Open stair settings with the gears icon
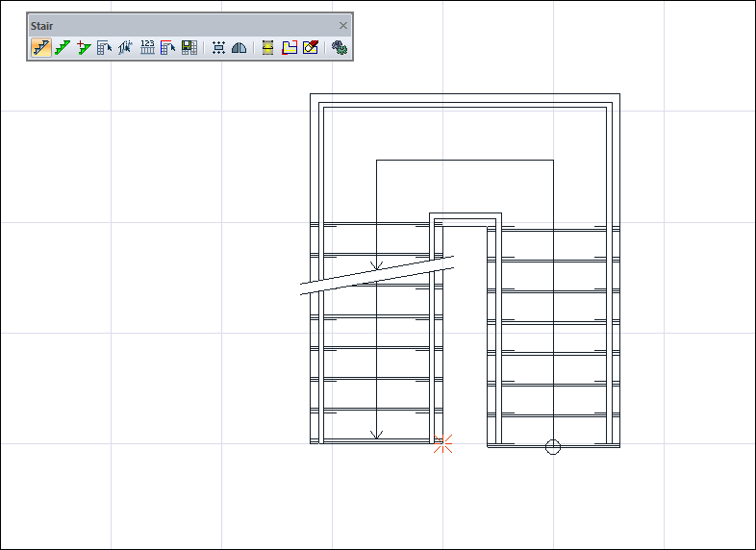The width and height of the screenshot is (756, 550). point(340,47)
